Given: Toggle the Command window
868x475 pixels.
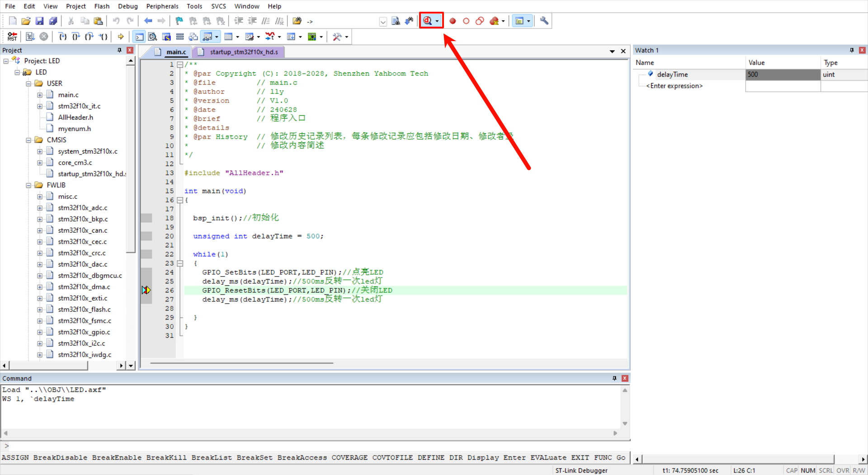Looking at the screenshot, I should point(139,37).
